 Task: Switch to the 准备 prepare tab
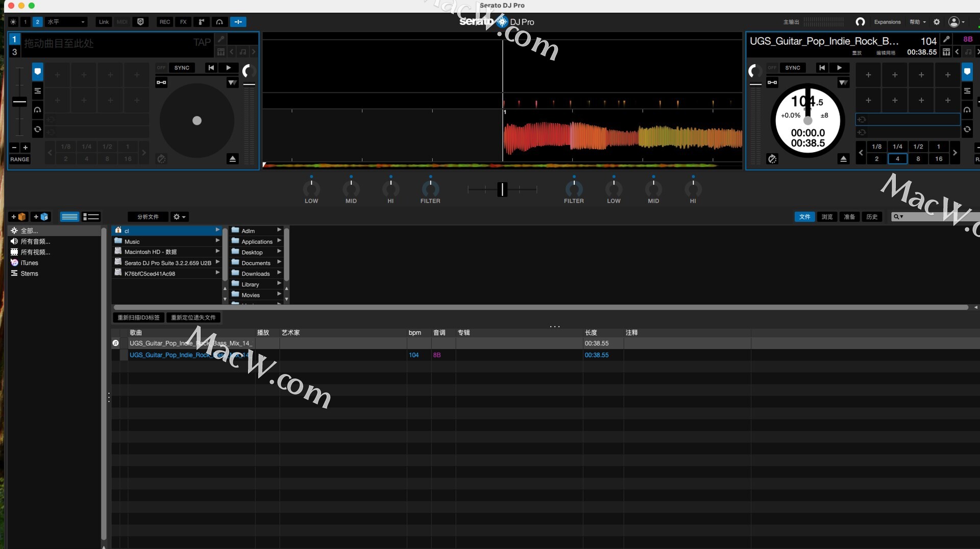click(x=849, y=217)
